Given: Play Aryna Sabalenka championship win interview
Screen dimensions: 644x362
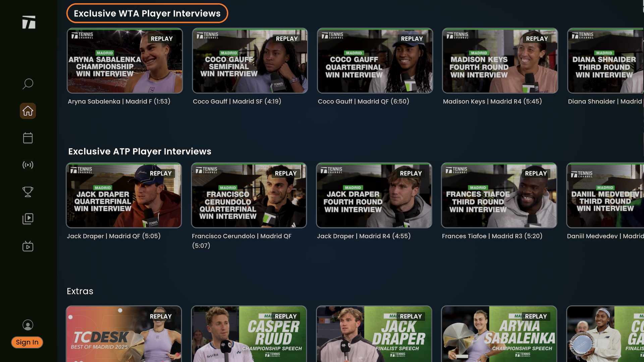Looking at the screenshot, I should coord(125,61).
